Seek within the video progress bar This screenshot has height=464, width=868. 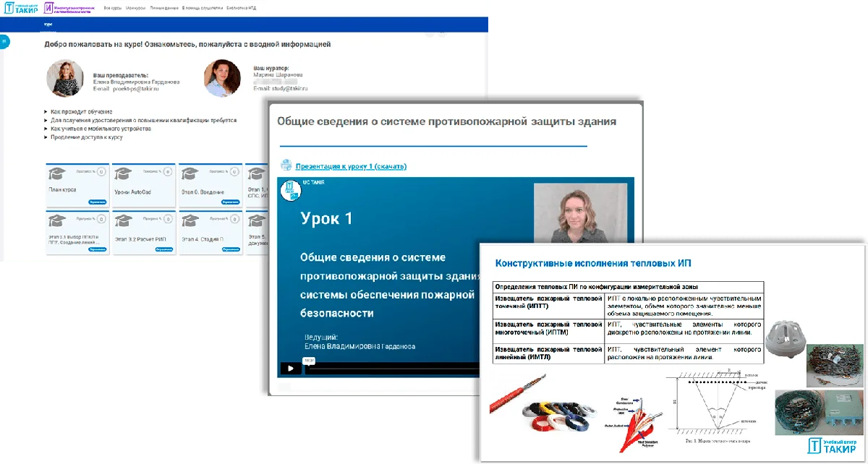point(393,368)
